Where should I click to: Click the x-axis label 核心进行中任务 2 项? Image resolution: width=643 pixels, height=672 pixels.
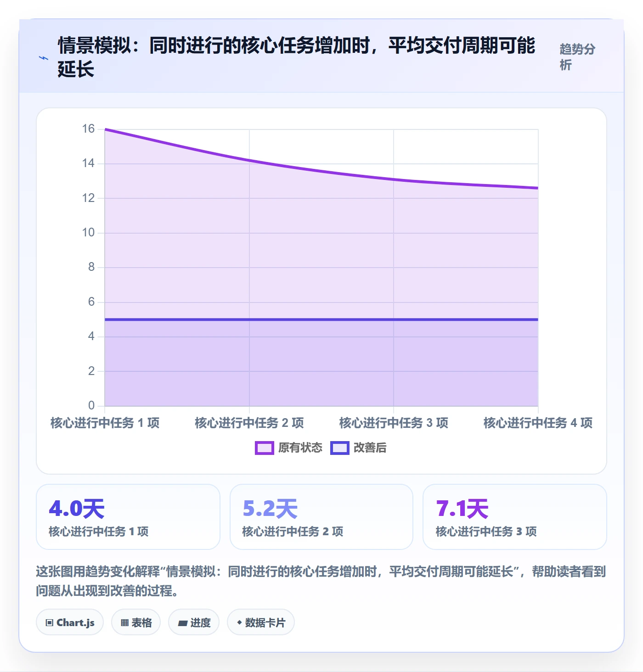(249, 423)
